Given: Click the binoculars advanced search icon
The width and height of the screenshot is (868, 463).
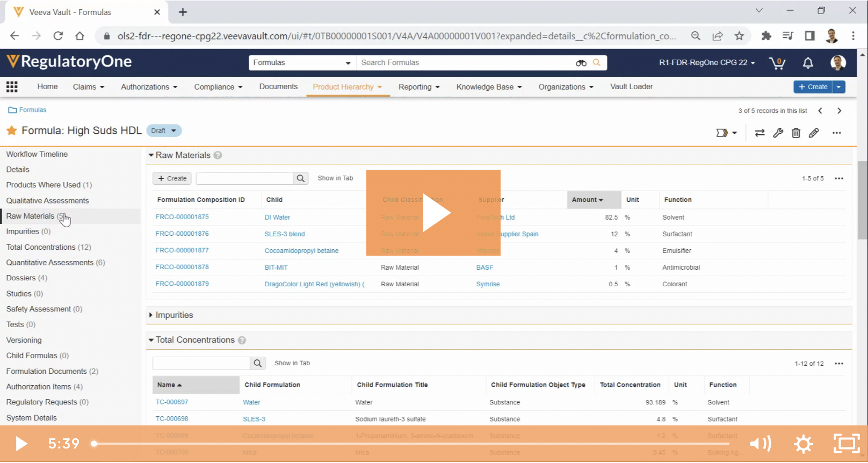Looking at the screenshot, I should [x=581, y=63].
